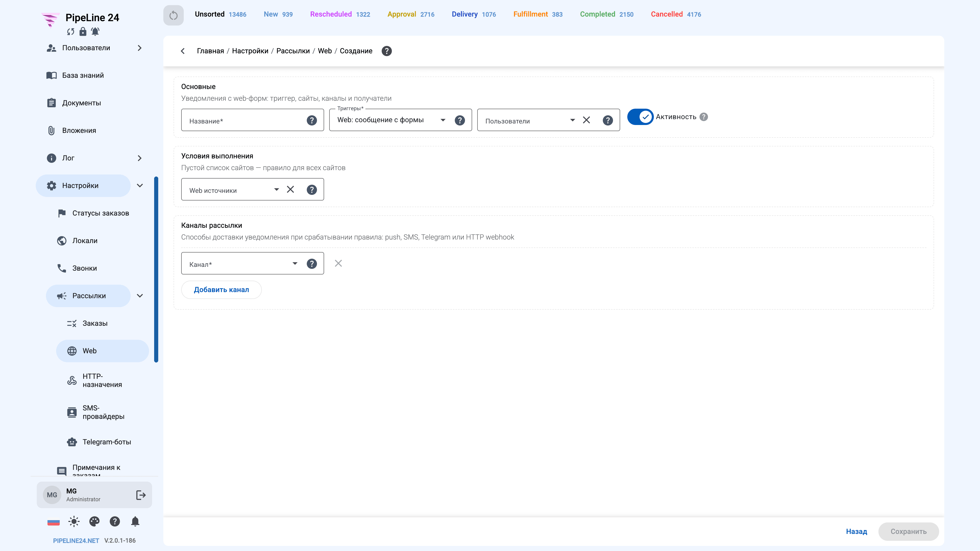This screenshot has width=980, height=551.
Task: Clear the Web источники selection
Action: point(290,189)
